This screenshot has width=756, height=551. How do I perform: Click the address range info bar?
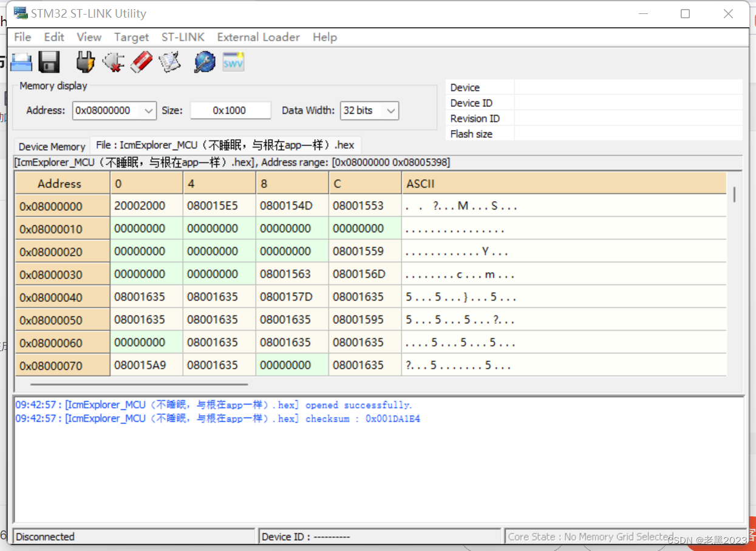[378, 162]
